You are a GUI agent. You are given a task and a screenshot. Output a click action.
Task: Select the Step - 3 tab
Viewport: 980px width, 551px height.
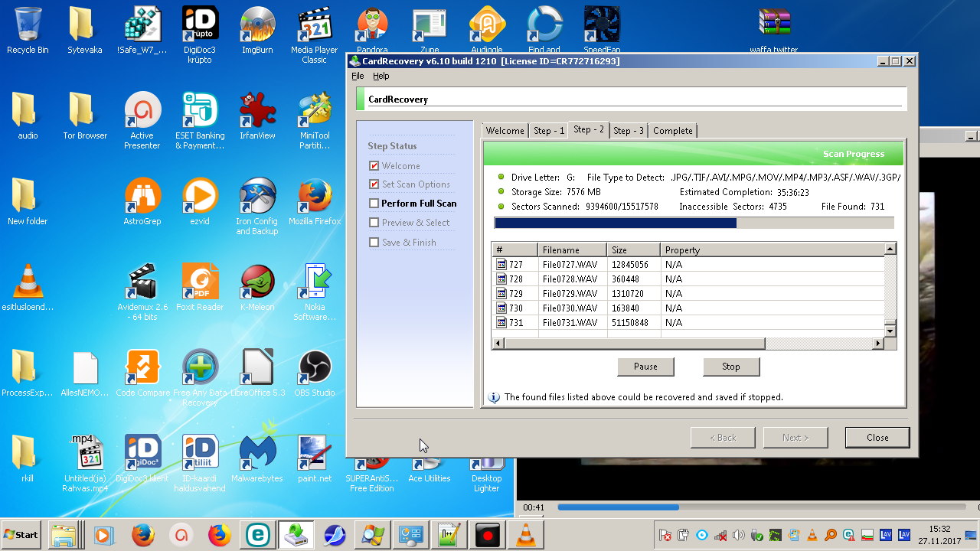(x=629, y=131)
